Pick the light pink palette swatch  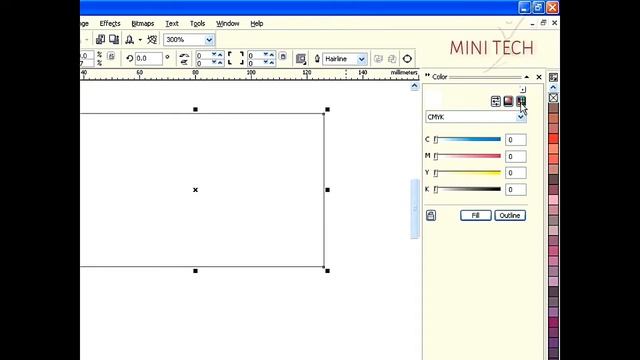coord(553,200)
